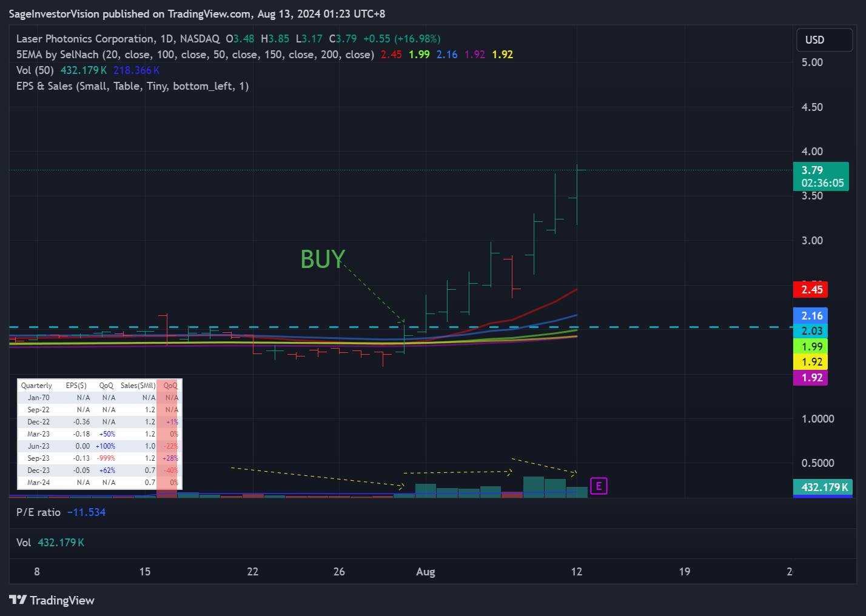The width and height of the screenshot is (866, 616).
Task: Click the cyan dashed horizontal line
Action: (x=400, y=327)
